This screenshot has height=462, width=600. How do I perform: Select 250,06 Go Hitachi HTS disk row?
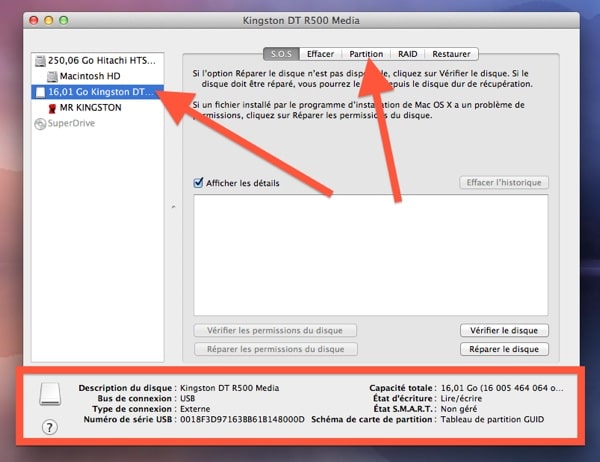pos(98,61)
